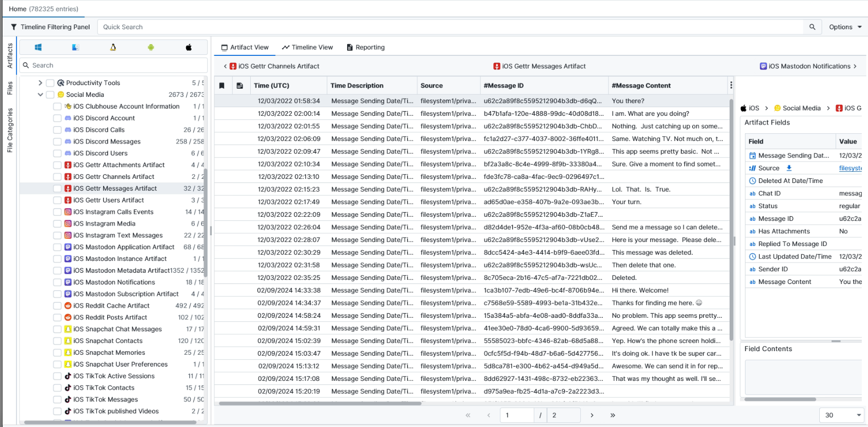Screen dimensions: 868x427
Task: Click the artifact tree Search field
Action: [x=114, y=65]
